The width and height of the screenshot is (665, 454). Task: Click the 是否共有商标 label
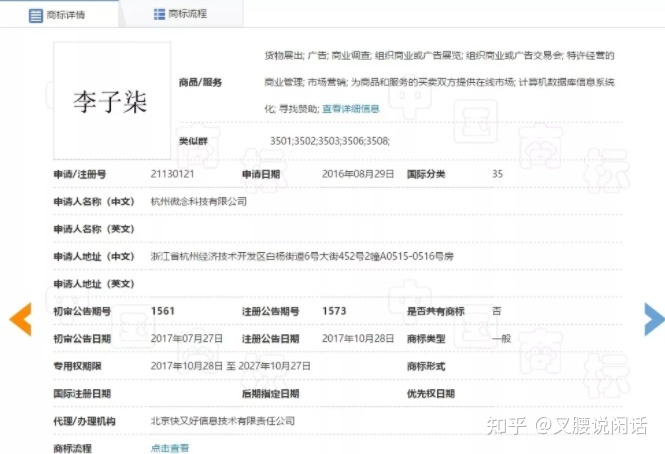pyautogui.click(x=436, y=311)
